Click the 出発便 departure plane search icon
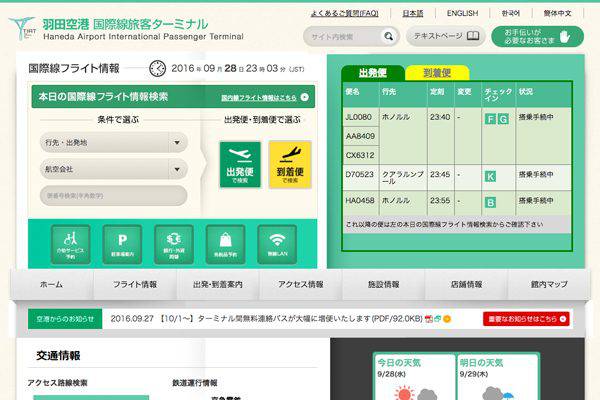Image resolution: width=600 pixels, height=400 pixels. pos(240,165)
